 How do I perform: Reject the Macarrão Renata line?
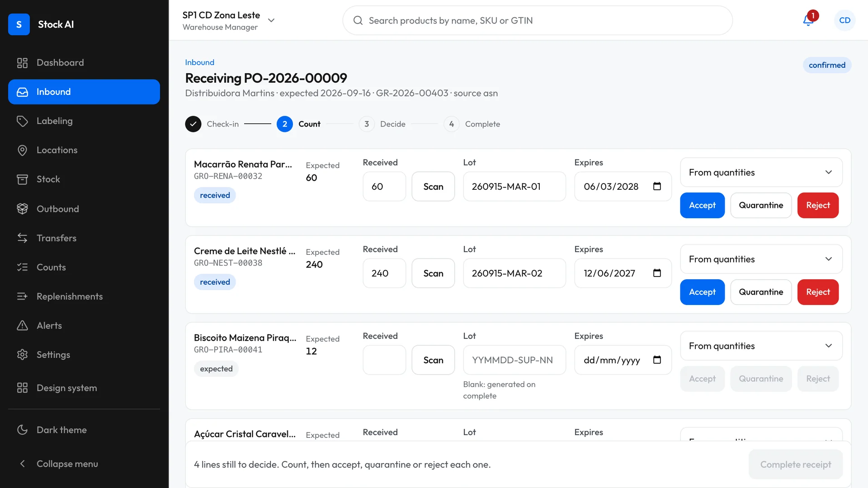[x=818, y=205]
